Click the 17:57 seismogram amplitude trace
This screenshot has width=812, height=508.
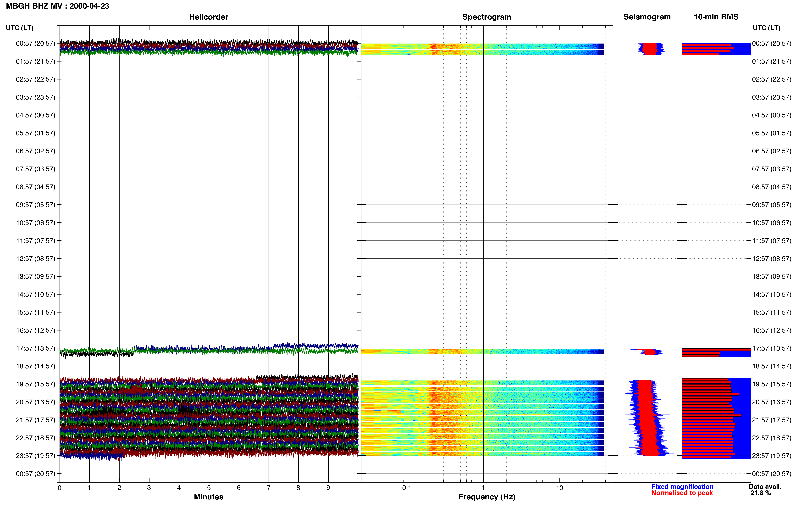coord(646,352)
